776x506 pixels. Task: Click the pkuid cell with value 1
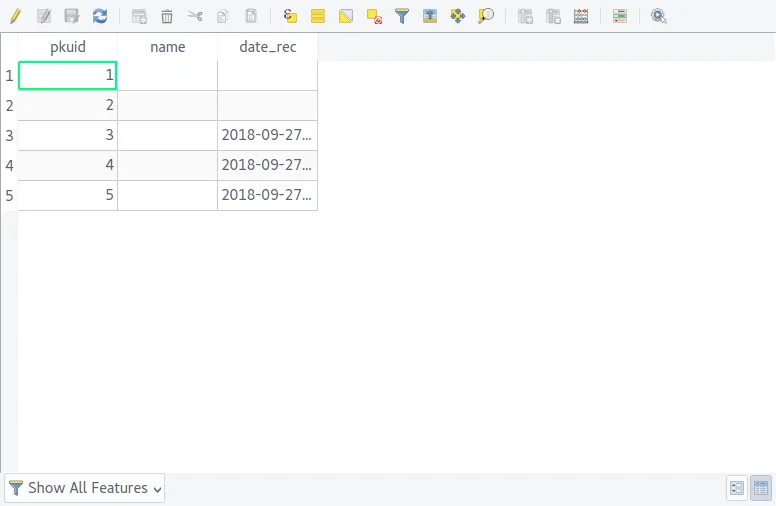(68, 76)
